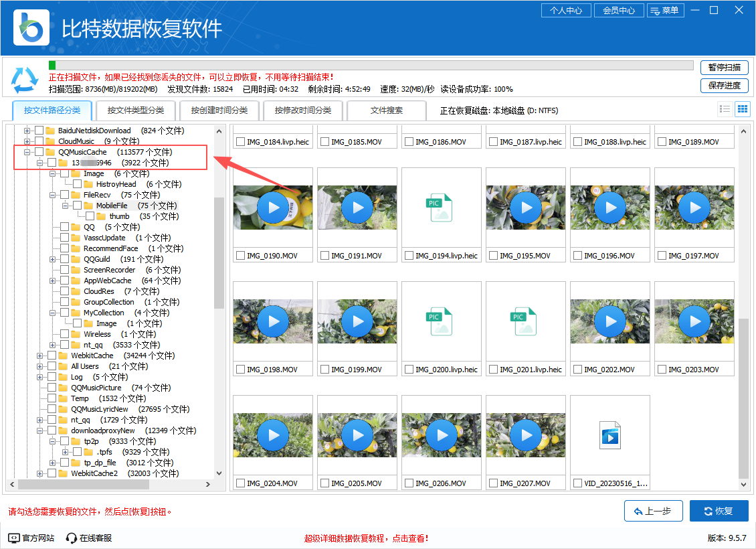The image size is (756, 549).
Task: Click the scan progress bar
Action: [368, 65]
